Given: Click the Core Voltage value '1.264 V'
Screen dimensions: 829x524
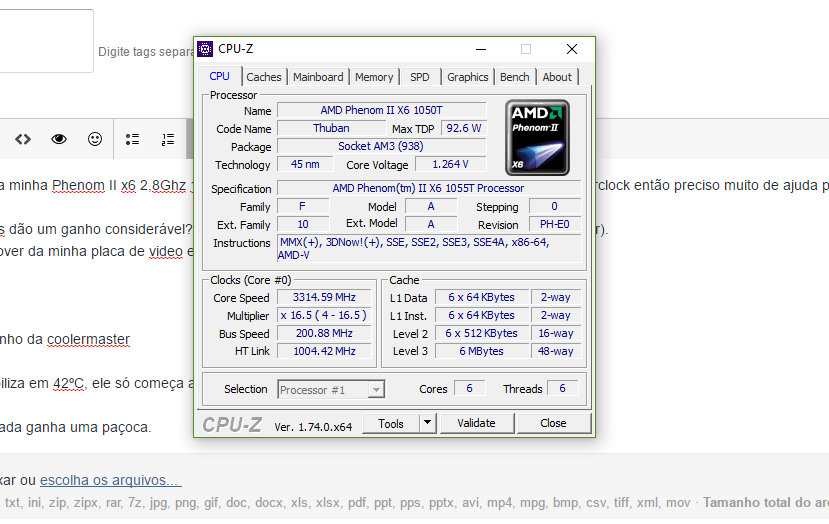Looking at the screenshot, I should pos(450,164).
